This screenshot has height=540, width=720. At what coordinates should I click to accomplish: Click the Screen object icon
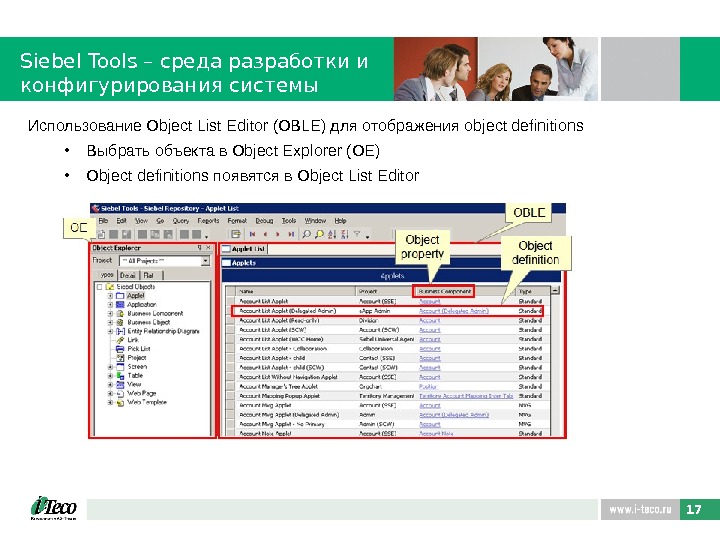click(x=120, y=366)
